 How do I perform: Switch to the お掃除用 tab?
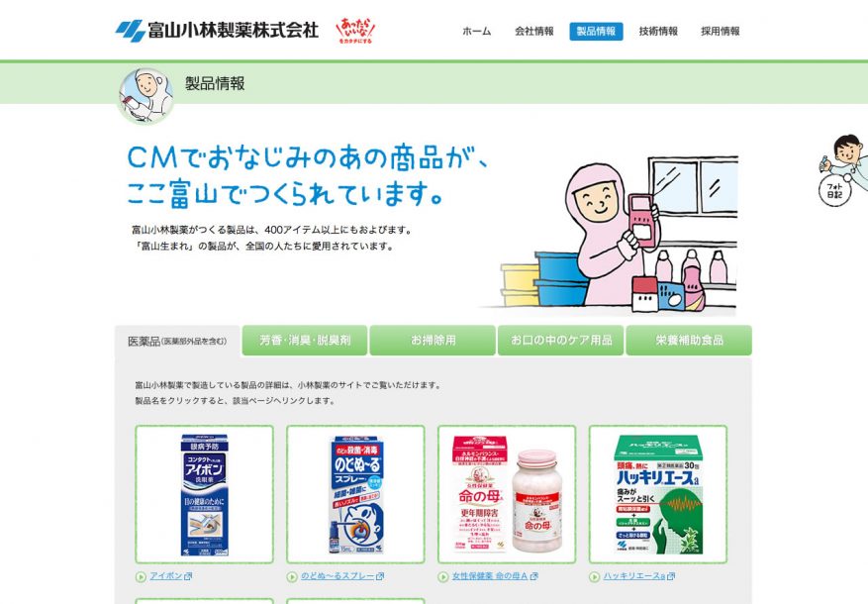(x=433, y=340)
